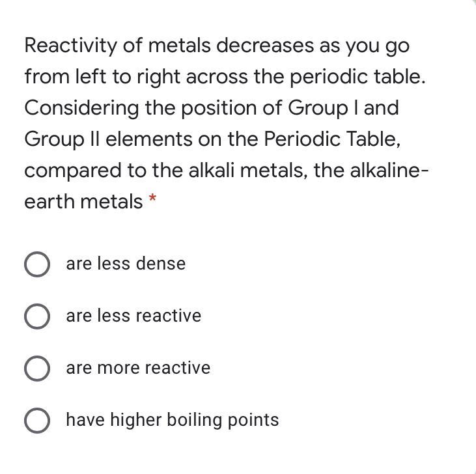This screenshot has height=474, width=476.
Task: Select the 'have higher boiling points' radio button
Action: click(x=37, y=421)
